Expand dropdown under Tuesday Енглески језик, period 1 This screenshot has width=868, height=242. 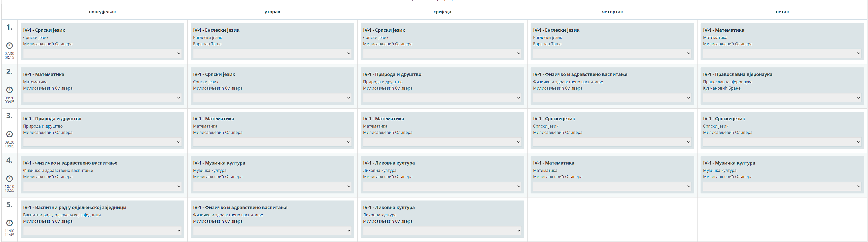(x=272, y=53)
